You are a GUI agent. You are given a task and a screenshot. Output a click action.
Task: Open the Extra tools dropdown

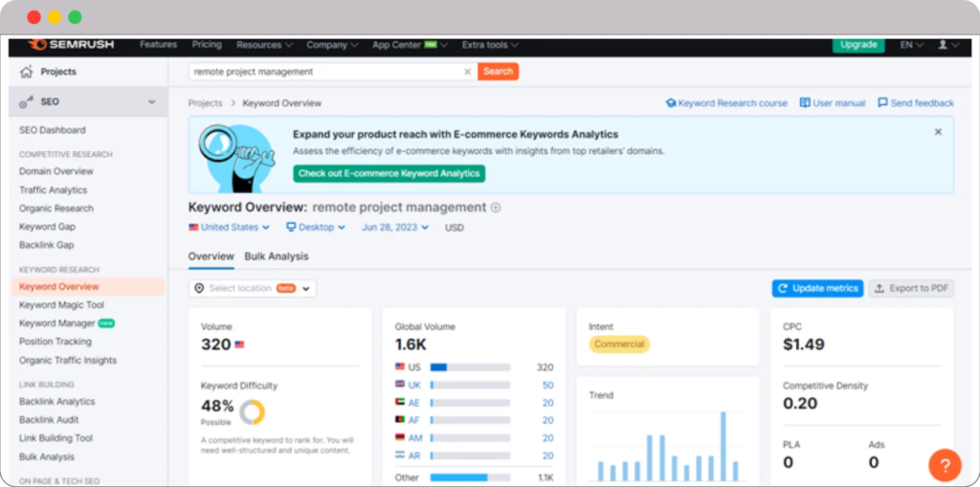tap(490, 45)
